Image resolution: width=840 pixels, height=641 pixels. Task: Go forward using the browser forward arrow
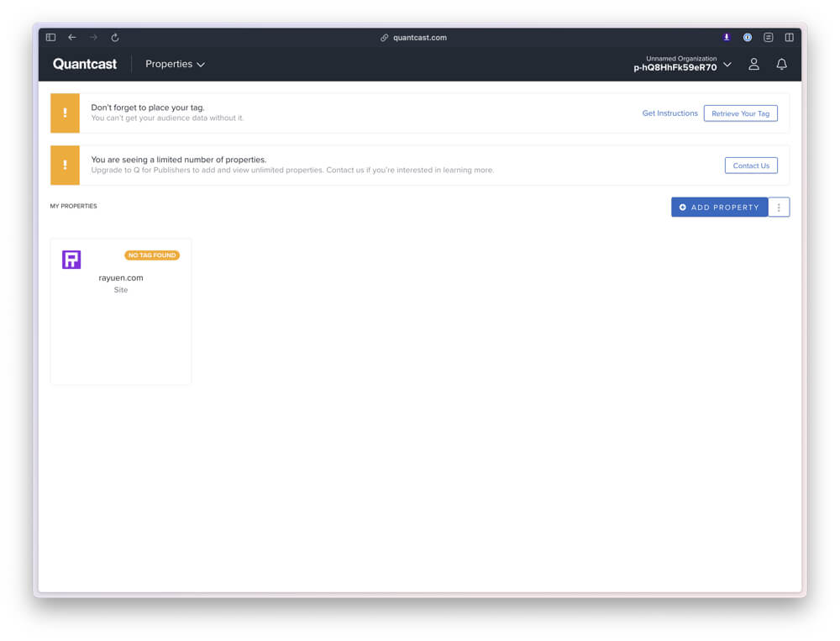point(93,37)
